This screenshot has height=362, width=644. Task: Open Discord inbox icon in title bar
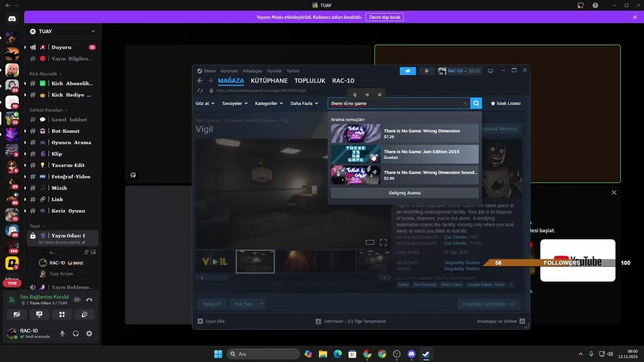tap(580, 6)
